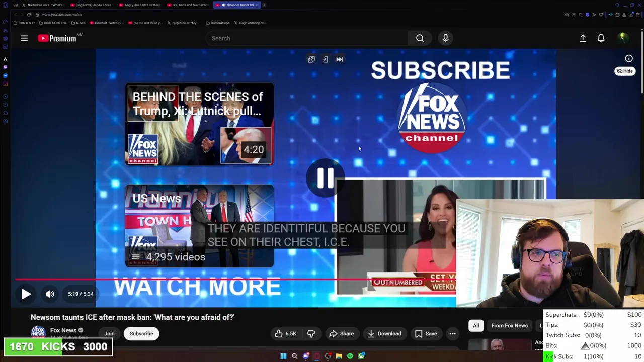Viewport: 644px width, 362px height.
Task: Play the video with bottom-left play button
Action: point(26,294)
